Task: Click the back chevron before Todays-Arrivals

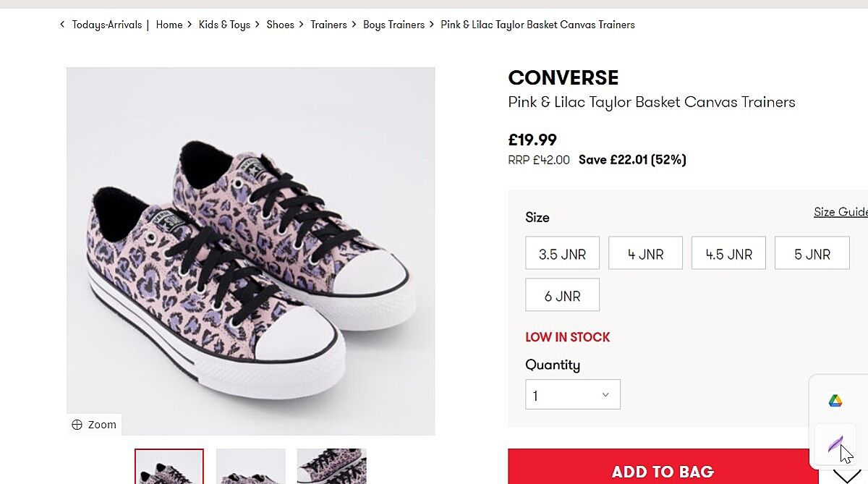Action: (62, 25)
